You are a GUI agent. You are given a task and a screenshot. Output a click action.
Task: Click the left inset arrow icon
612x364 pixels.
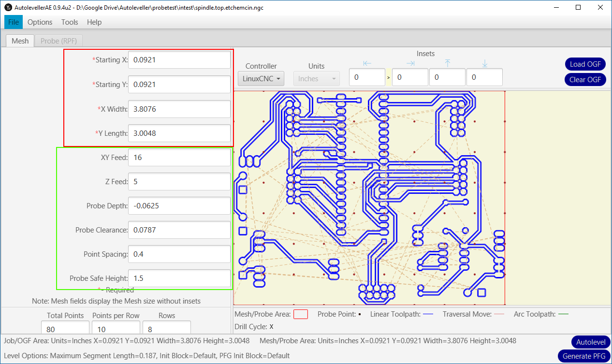367,63
